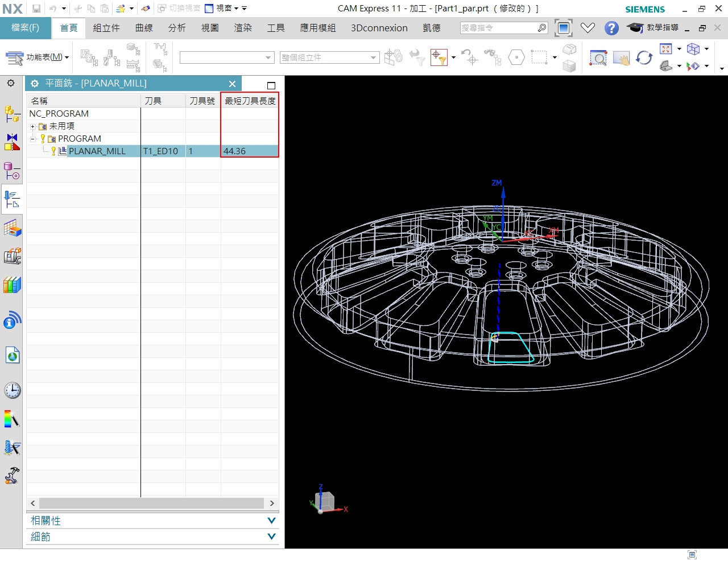Click the 最短刀具長度 column header
The image size is (728, 561).
point(250,101)
